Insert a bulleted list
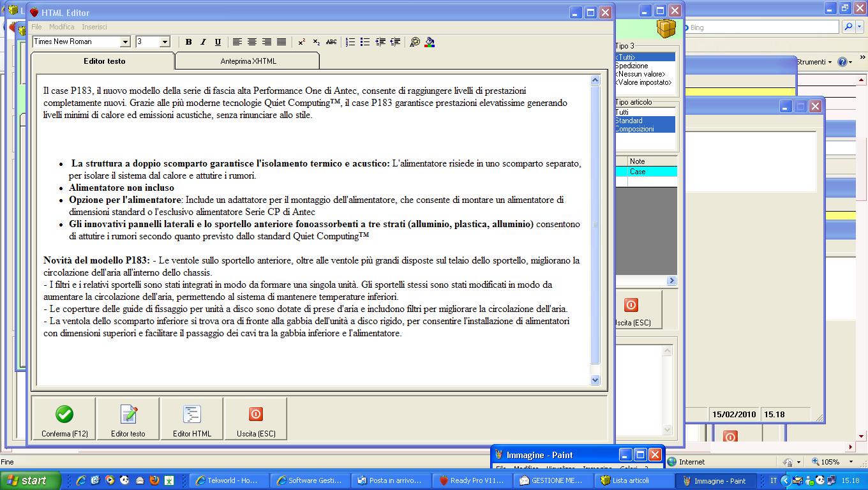 pyautogui.click(x=365, y=42)
